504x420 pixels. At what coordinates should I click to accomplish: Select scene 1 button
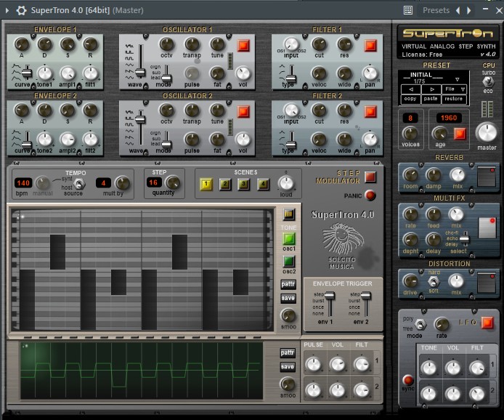206,185
